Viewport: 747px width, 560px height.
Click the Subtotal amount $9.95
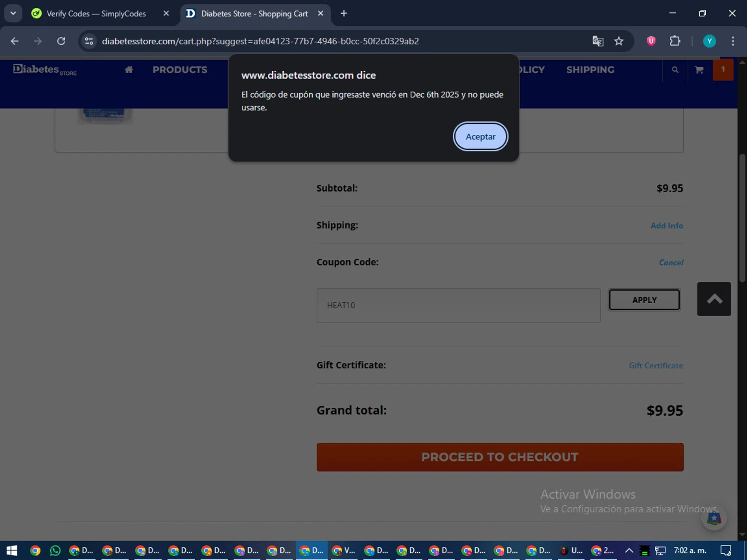coord(670,188)
